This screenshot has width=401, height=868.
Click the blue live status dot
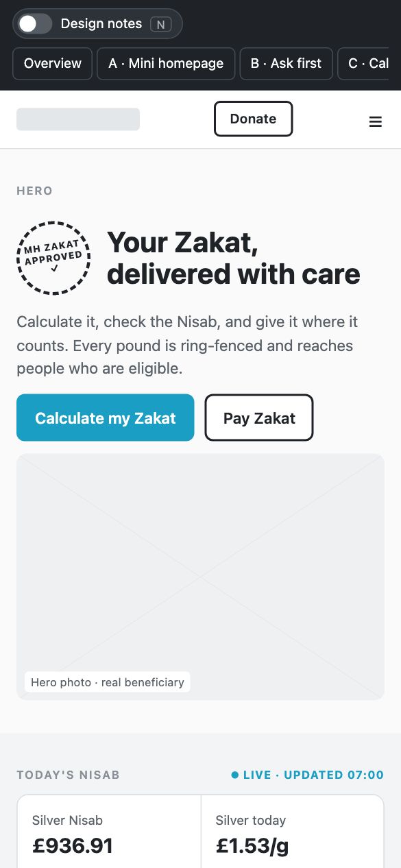(235, 775)
